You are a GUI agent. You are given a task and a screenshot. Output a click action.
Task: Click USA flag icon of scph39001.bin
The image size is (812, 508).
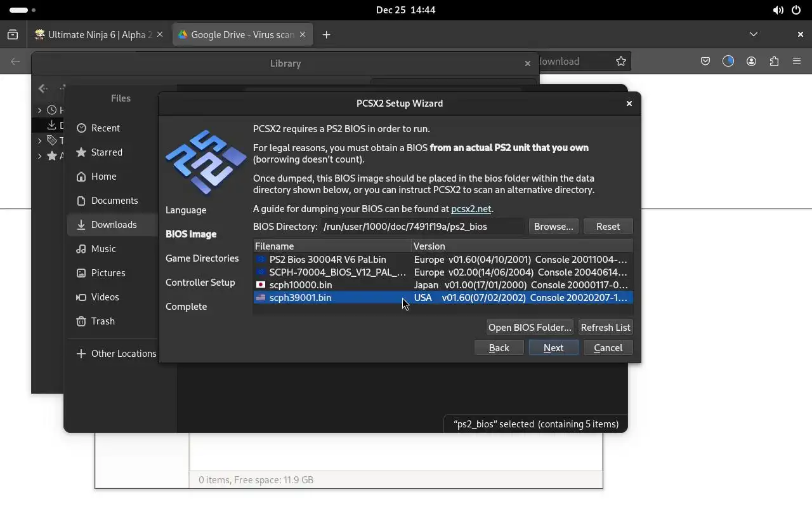tap(261, 297)
